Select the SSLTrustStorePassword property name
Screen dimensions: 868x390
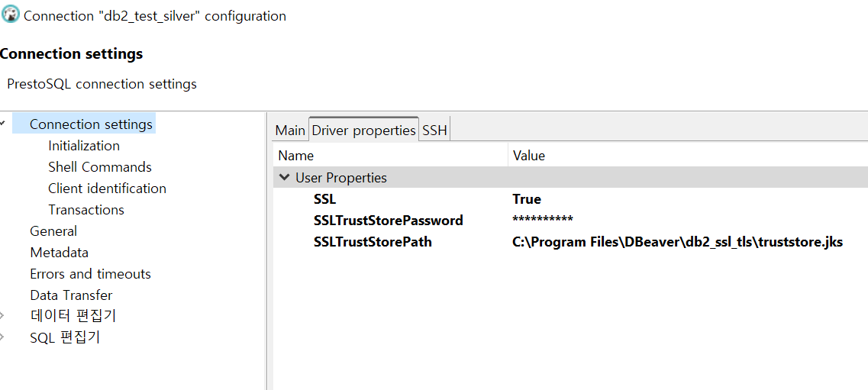coord(388,221)
